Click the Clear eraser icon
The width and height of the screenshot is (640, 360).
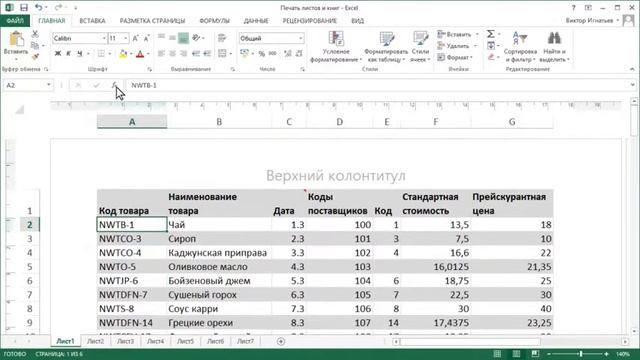click(x=491, y=57)
